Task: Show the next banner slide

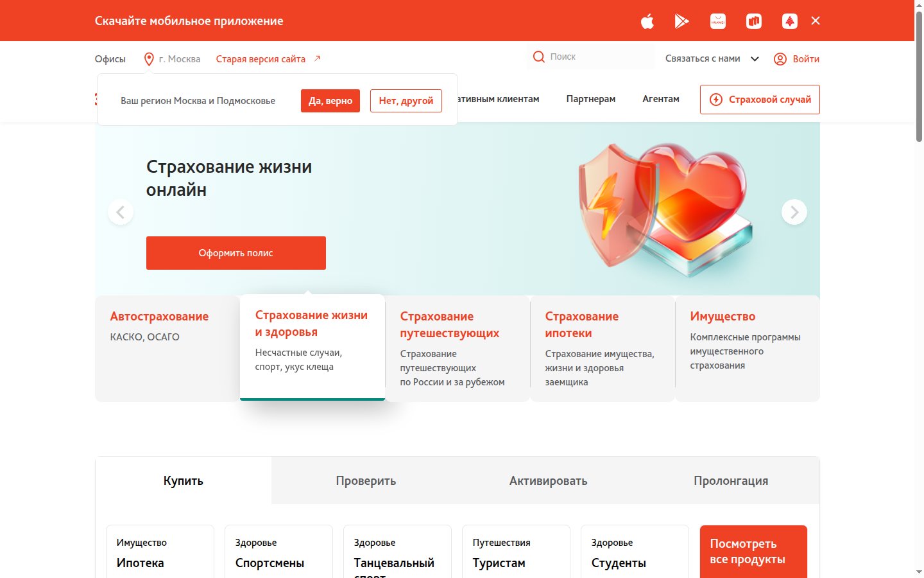Action: pos(794,212)
